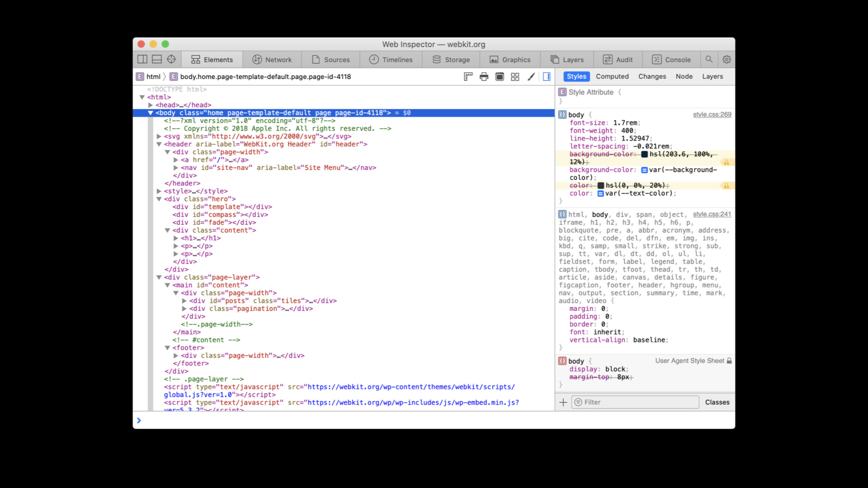Open style.css:241 source link
Screen dimensions: 868x488
click(712, 214)
